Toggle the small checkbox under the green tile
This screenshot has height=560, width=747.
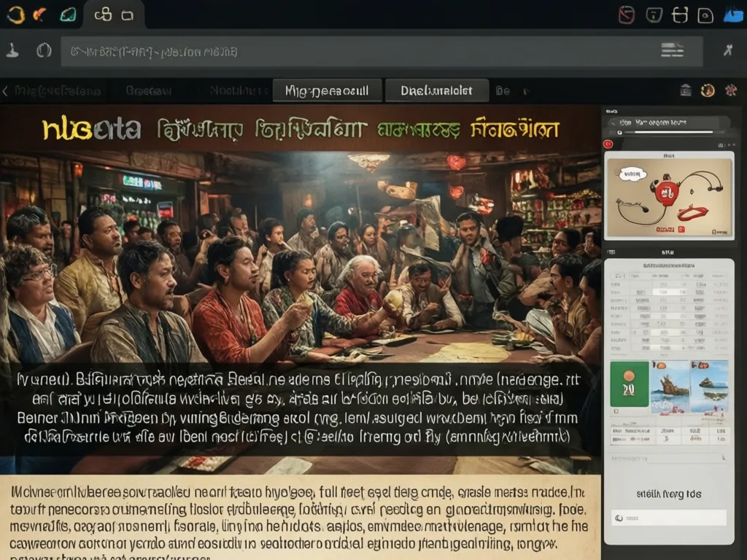pyautogui.click(x=616, y=411)
